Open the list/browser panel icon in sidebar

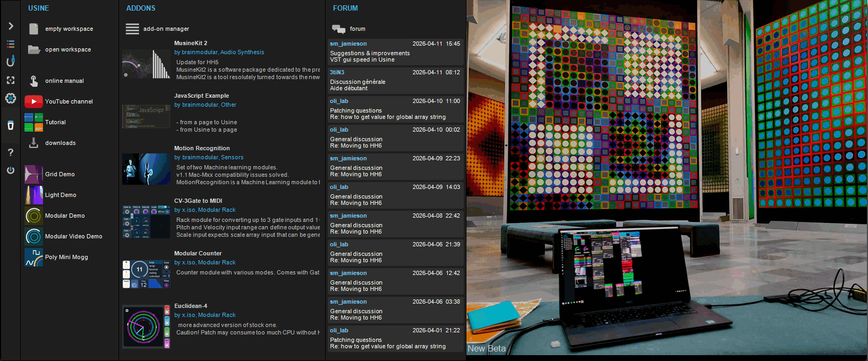(11, 45)
